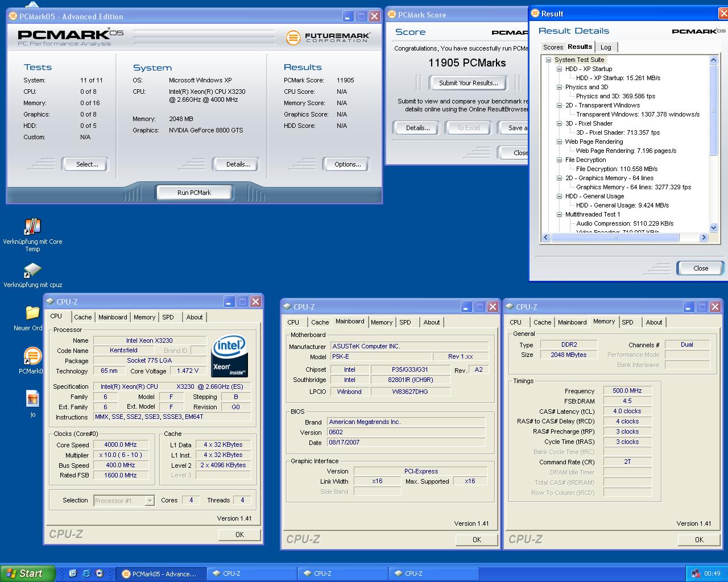Open About tab in CPU-Z Memory window
Viewport: 728px width, 582px height.
(x=654, y=322)
